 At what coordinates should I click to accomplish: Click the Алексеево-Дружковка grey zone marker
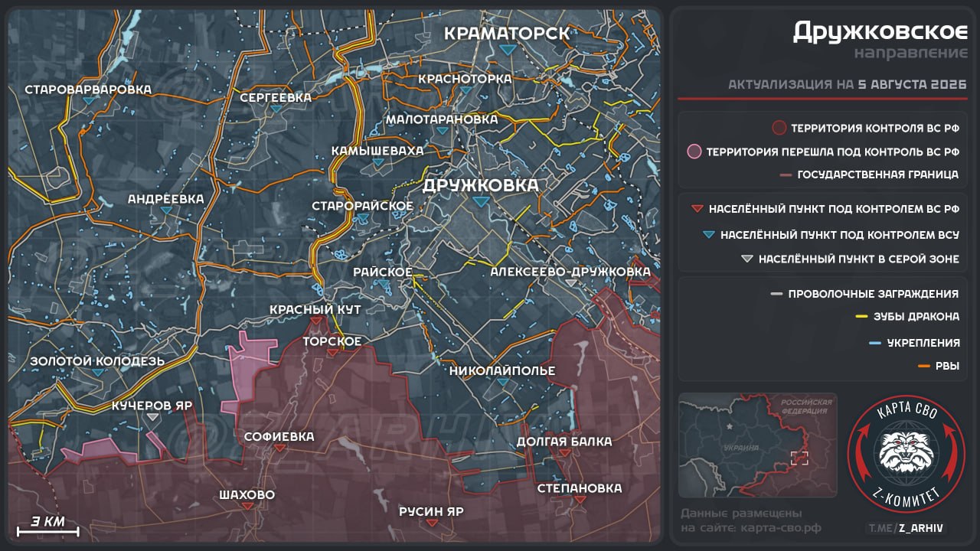pos(571,282)
